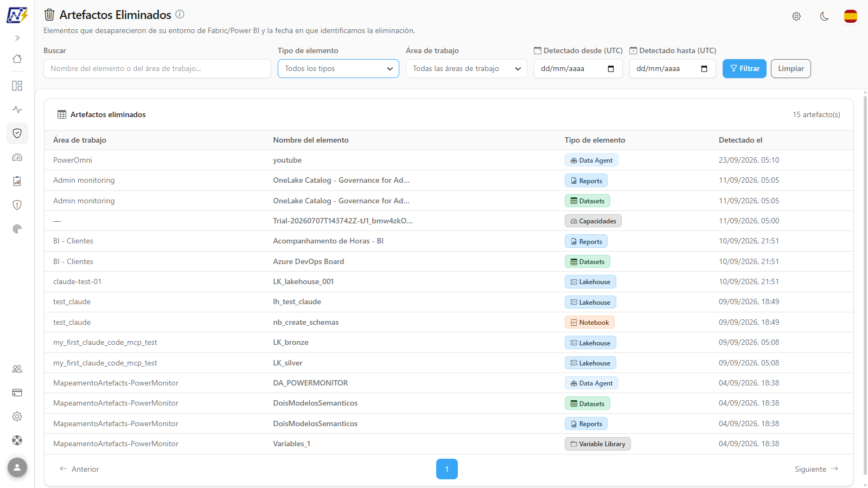Click the Detectado el column header
Image resolution: width=868 pixels, height=488 pixels.
tap(741, 140)
